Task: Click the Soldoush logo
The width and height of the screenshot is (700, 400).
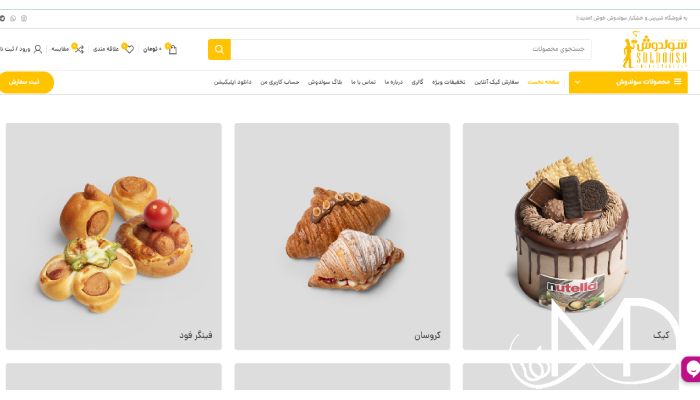Action: (x=655, y=50)
